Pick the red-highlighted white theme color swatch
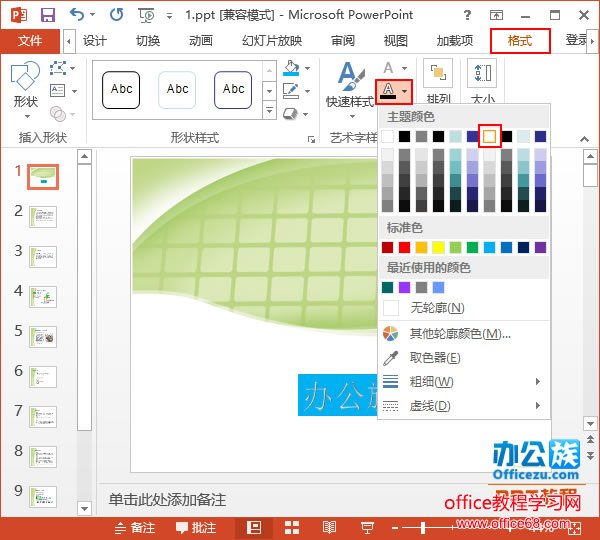The image size is (600, 540). pos(489,136)
